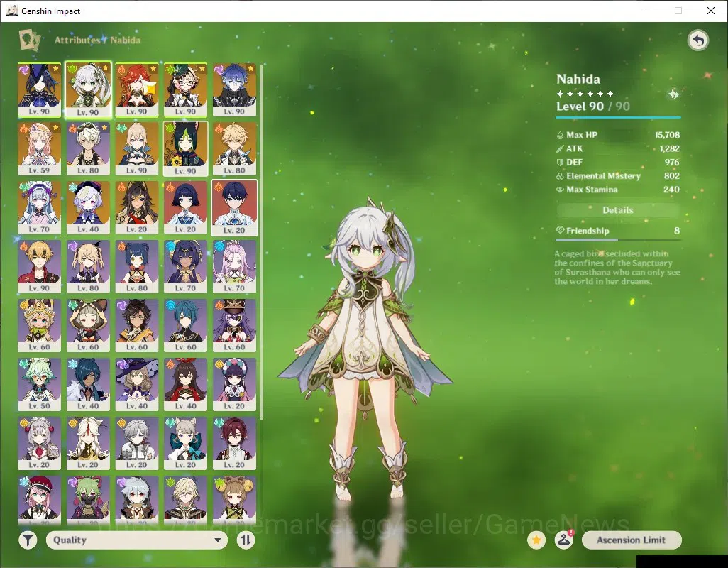The image size is (728, 568).
Task: Select Chevreuse's Lv. 60 portrait
Action: pyautogui.click(x=234, y=326)
